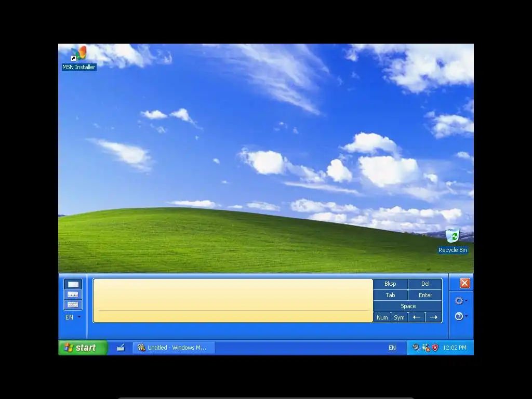Screen dimensions: 532x399
Task: Click the 12:02 PM clock
Action: (454, 348)
